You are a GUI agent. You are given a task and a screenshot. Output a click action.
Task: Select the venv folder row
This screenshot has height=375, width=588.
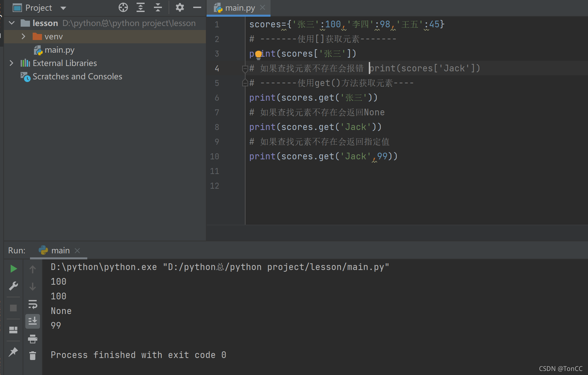click(x=105, y=37)
